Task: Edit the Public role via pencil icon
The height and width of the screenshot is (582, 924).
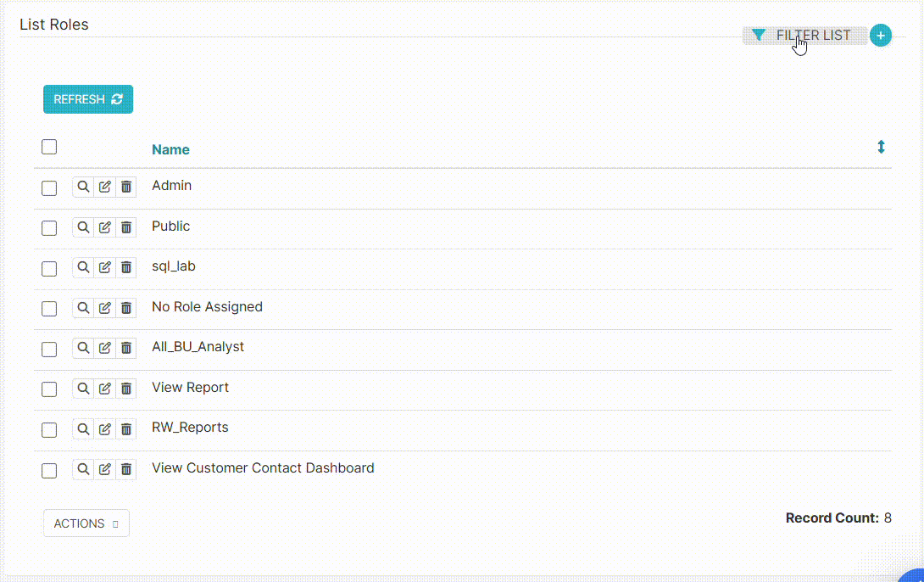Action: 104,227
